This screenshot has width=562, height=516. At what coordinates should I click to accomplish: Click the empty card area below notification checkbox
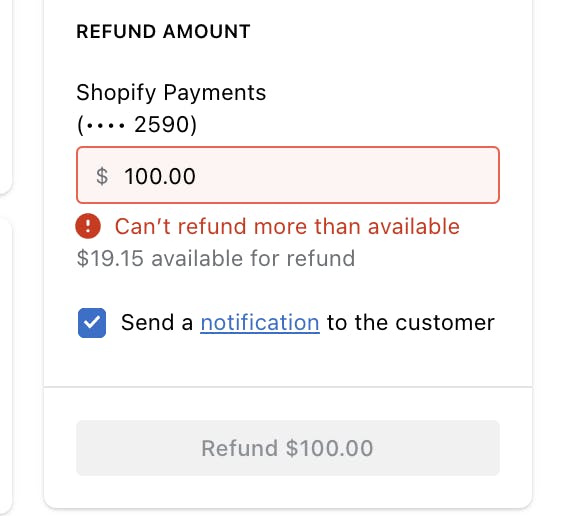click(288, 362)
